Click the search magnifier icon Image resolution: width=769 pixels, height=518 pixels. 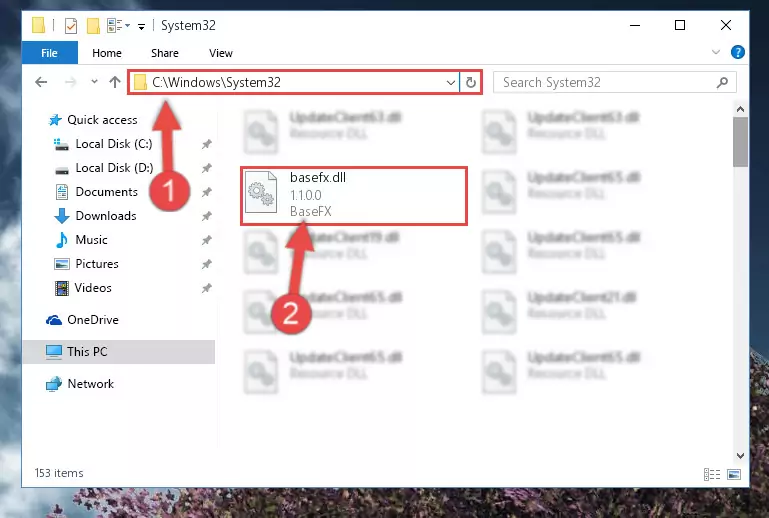tap(722, 82)
